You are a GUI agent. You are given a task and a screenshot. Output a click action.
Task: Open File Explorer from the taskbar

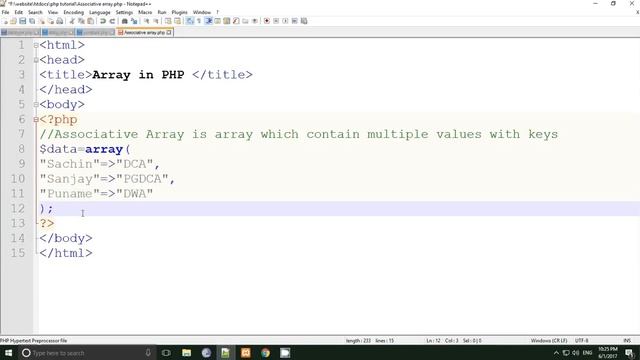[x=187, y=353]
